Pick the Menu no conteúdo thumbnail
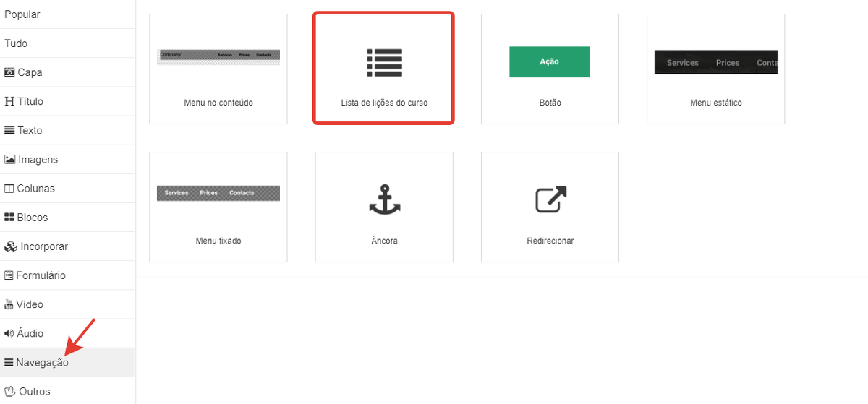Viewport: 868px width, 404px height. pyautogui.click(x=218, y=57)
